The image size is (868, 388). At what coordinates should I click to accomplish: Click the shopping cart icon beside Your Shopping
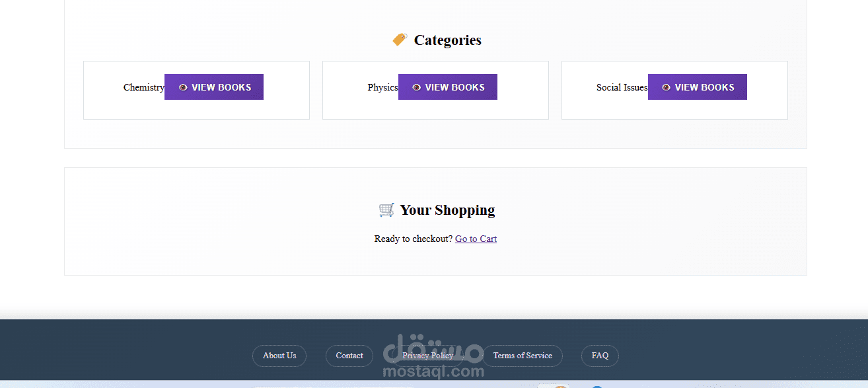[x=386, y=210]
